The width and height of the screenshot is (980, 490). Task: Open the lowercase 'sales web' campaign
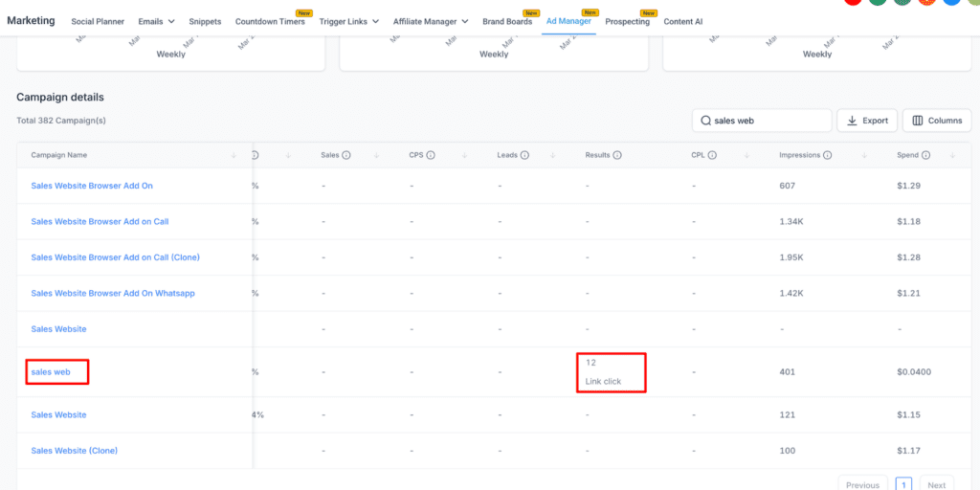tap(51, 372)
